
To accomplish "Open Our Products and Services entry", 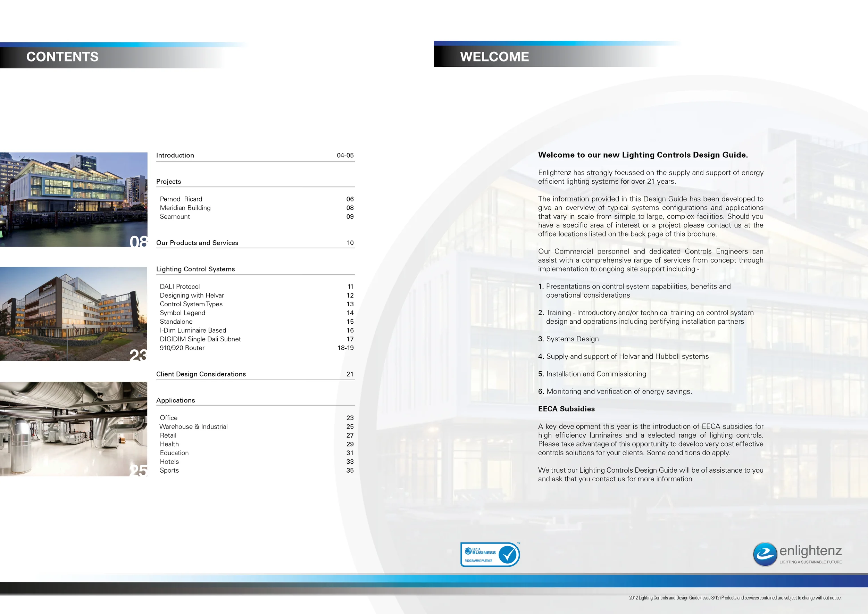I will pos(197,243).
